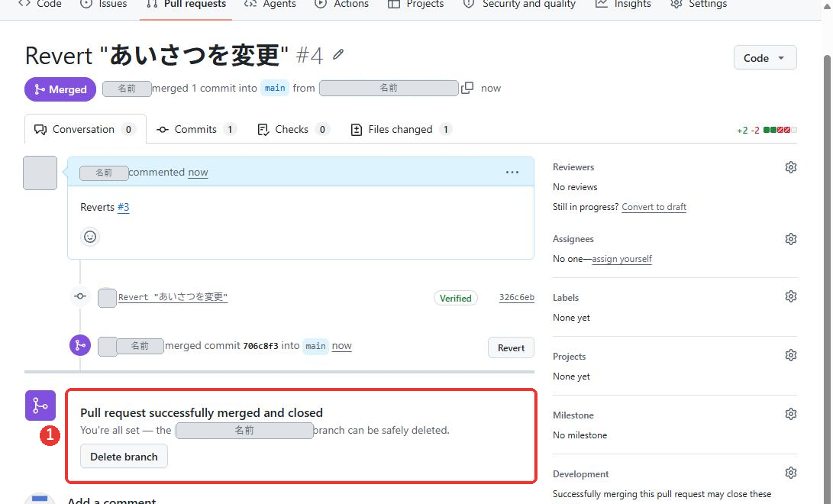Image resolution: width=833 pixels, height=504 pixels.
Task: Click Convert to draft link
Action: (x=654, y=207)
